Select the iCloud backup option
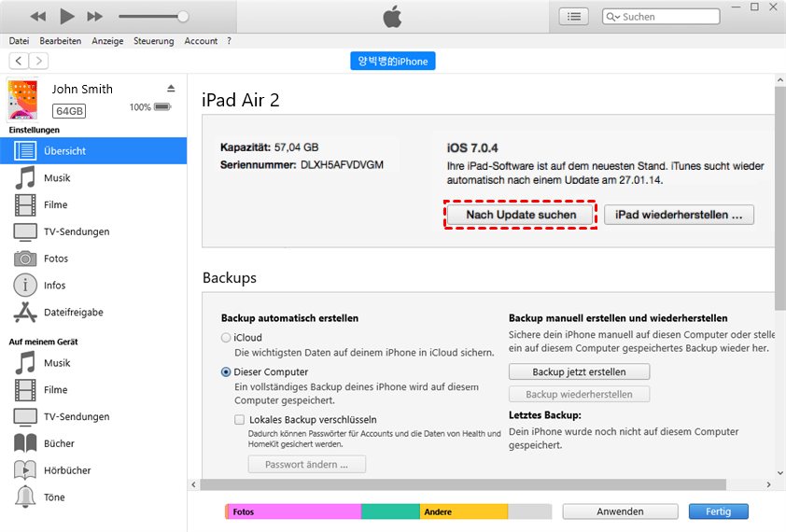 (226, 338)
